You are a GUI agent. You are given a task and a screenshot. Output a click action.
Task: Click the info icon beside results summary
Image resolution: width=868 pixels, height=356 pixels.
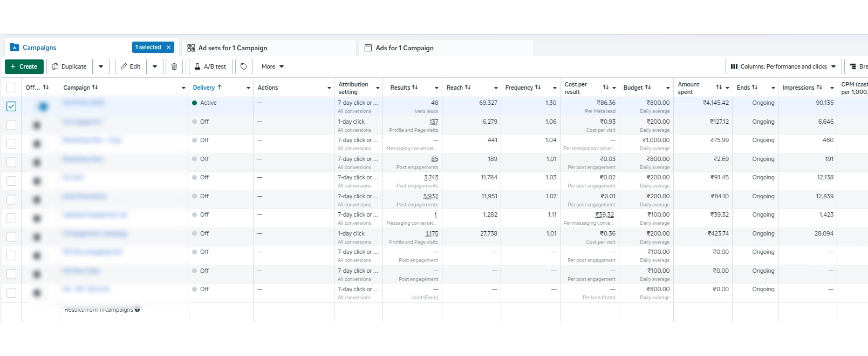coord(138,310)
